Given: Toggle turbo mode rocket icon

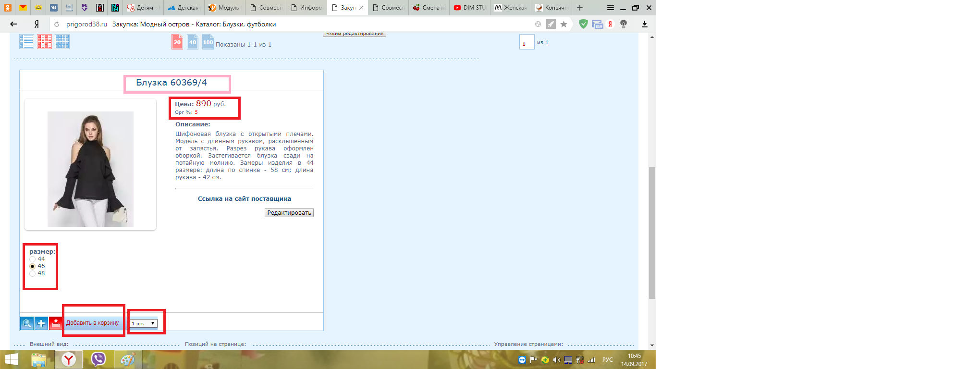Looking at the screenshot, I should pyautogui.click(x=551, y=24).
